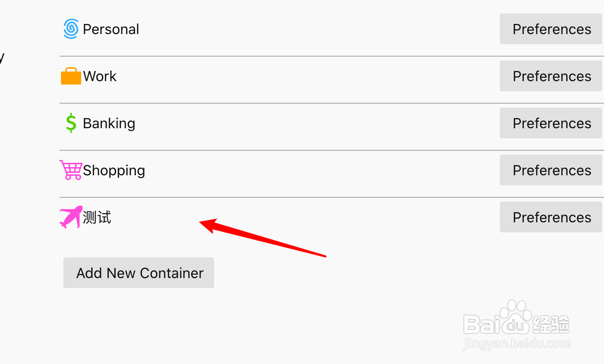Click the Add New Container button
The image size is (604, 364).
coord(139,273)
